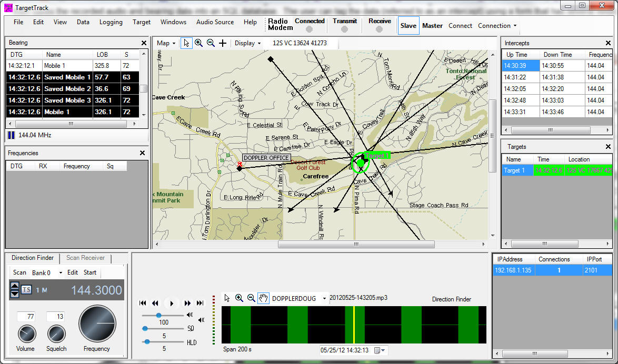Select the arrow pointer tool on map toolbar
Image resolution: width=618 pixels, height=364 pixels.
pyautogui.click(x=186, y=43)
